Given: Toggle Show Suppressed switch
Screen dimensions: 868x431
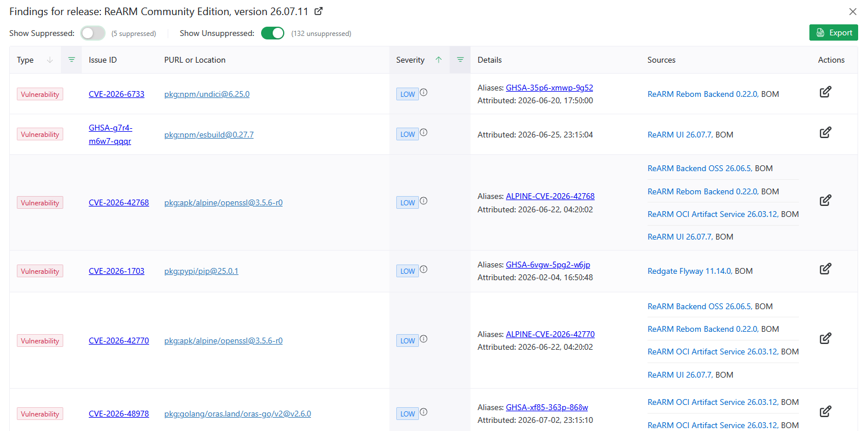Looking at the screenshot, I should pyautogui.click(x=93, y=33).
